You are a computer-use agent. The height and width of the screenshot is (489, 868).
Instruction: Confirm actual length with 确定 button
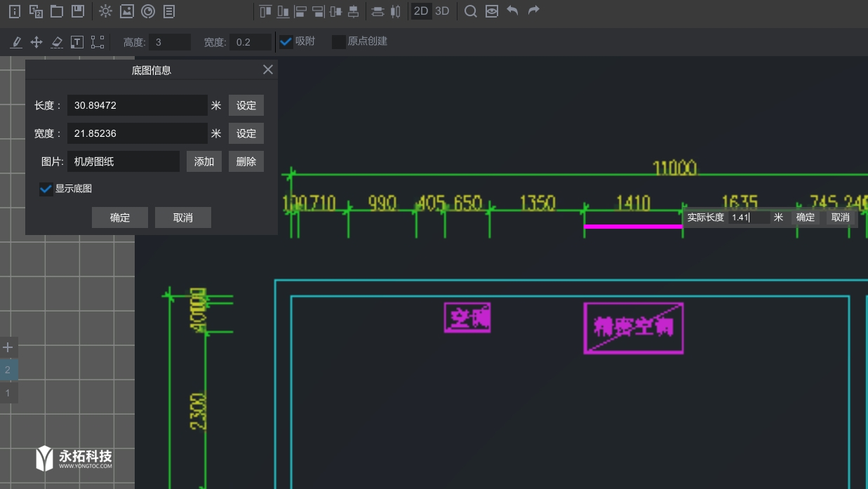point(806,217)
